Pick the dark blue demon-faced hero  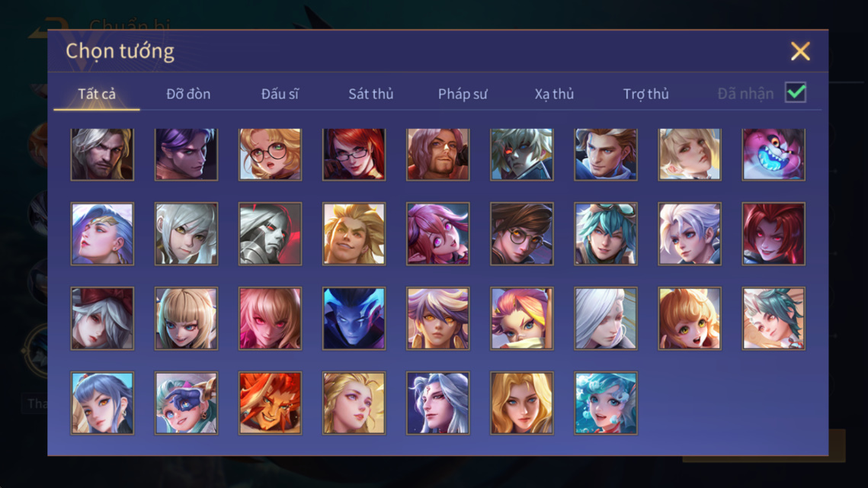click(354, 319)
